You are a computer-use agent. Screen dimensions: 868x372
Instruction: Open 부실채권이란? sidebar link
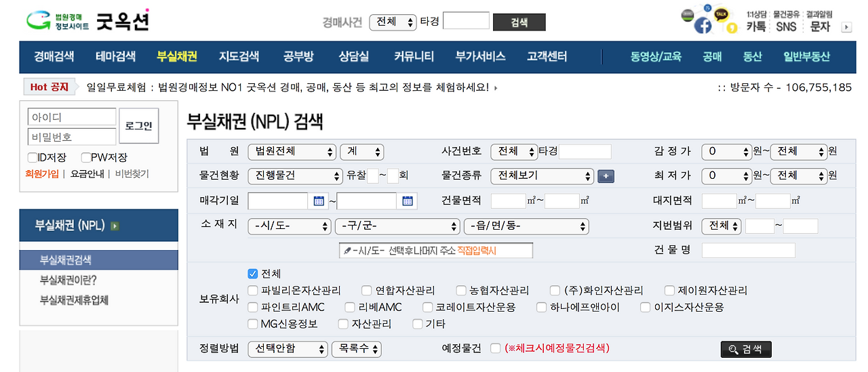pyautogui.click(x=68, y=280)
